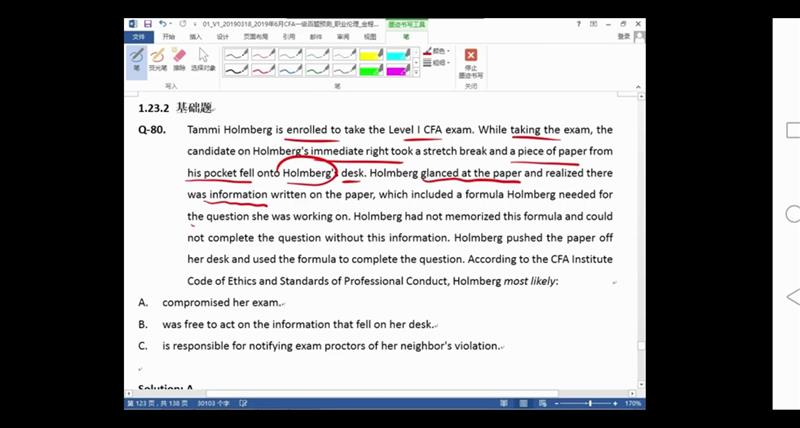Click the heading '1.23.2 基础题'
Viewport: 800px width, 428px height.
(175, 108)
